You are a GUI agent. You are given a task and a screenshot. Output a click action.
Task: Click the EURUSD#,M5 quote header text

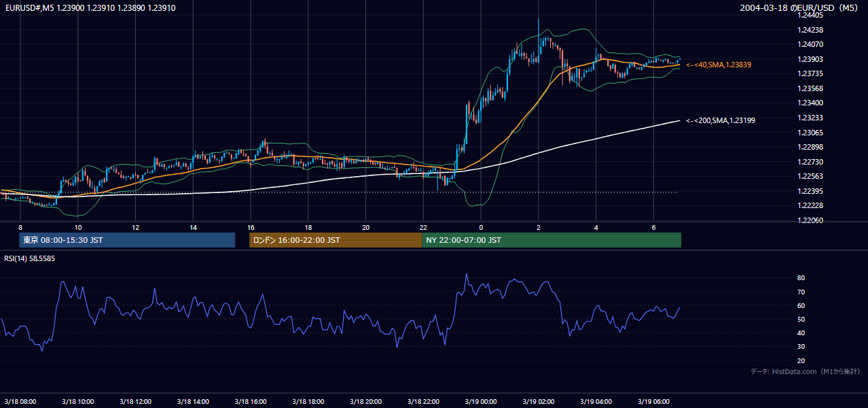click(x=89, y=7)
